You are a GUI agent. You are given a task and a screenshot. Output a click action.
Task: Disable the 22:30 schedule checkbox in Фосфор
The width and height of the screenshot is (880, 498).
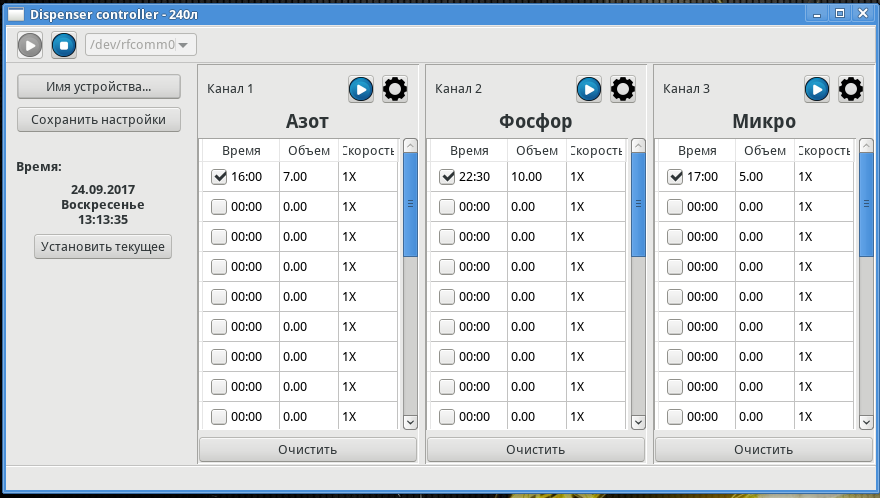click(x=448, y=177)
